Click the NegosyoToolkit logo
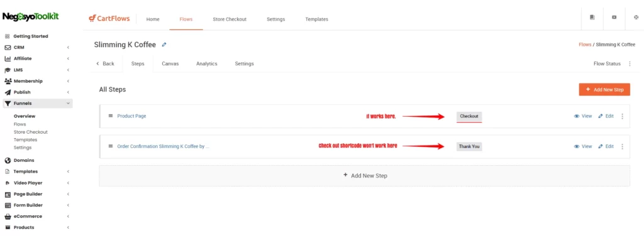This screenshot has height=236, width=644. tap(31, 16)
